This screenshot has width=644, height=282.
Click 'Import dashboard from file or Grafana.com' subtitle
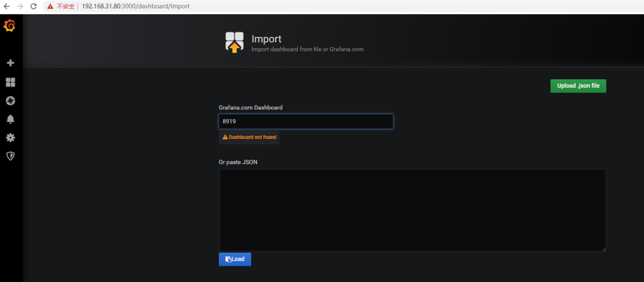pos(307,49)
